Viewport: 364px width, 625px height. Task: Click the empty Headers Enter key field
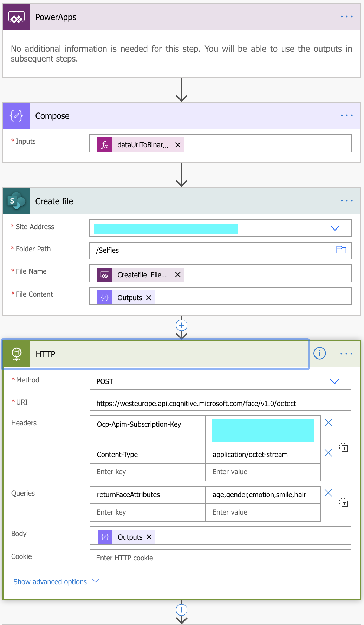click(148, 472)
